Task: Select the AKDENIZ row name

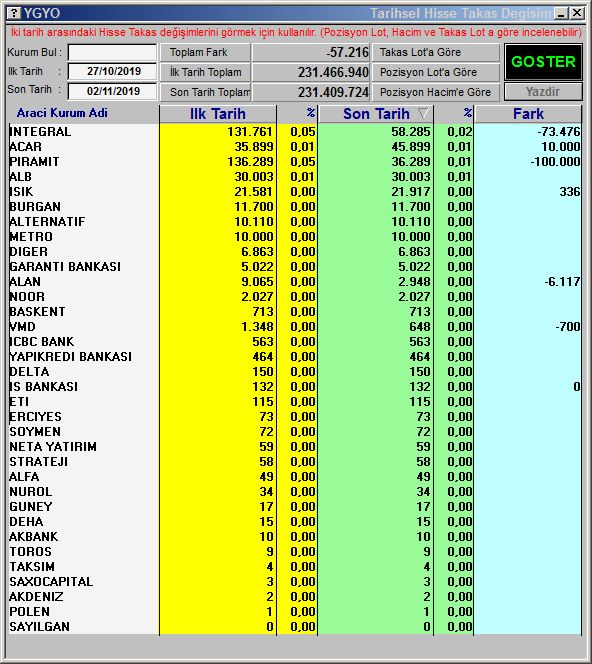Action: tap(36, 597)
